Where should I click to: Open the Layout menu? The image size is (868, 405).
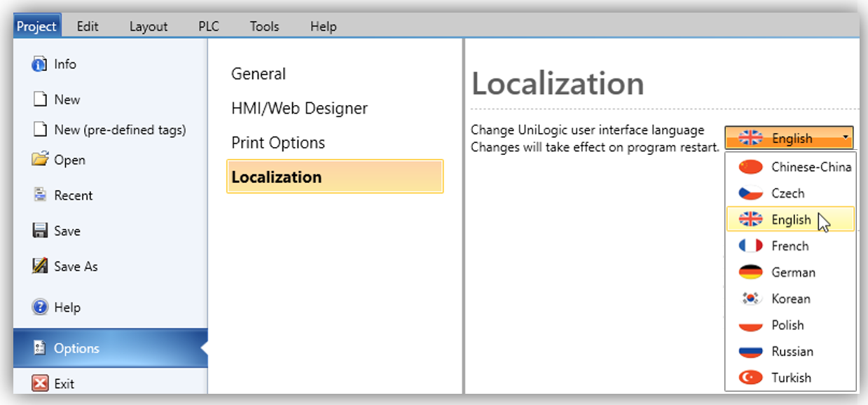pyautogui.click(x=149, y=27)
